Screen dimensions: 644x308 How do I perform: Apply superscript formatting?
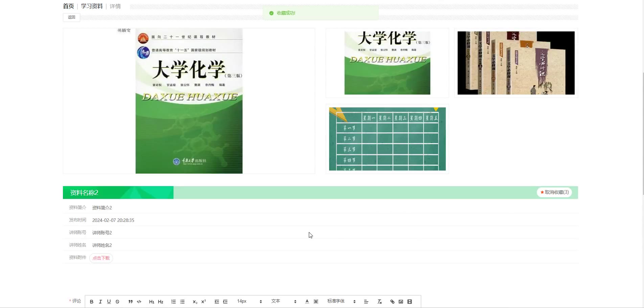click(x=204, y=302)
